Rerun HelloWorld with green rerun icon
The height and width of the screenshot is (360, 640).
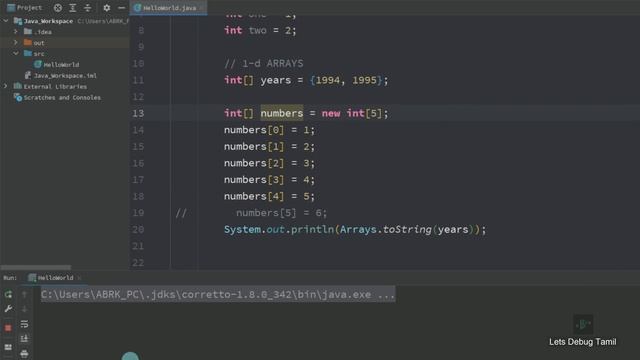(8, 294)
